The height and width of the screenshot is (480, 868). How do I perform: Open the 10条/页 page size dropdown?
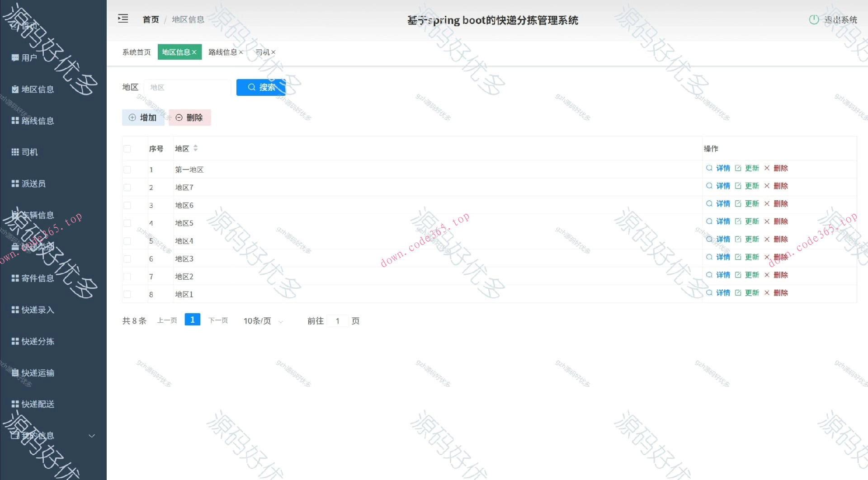262,321
